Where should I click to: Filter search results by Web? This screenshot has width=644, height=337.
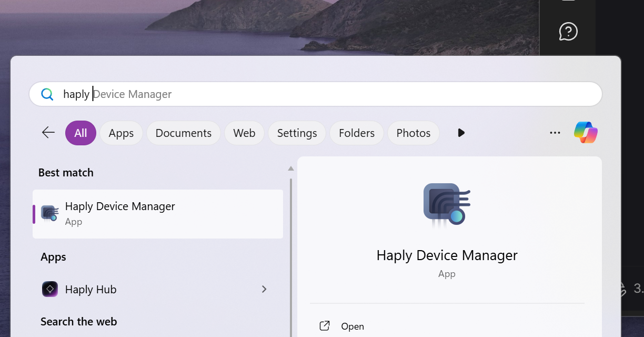(244, 133)
